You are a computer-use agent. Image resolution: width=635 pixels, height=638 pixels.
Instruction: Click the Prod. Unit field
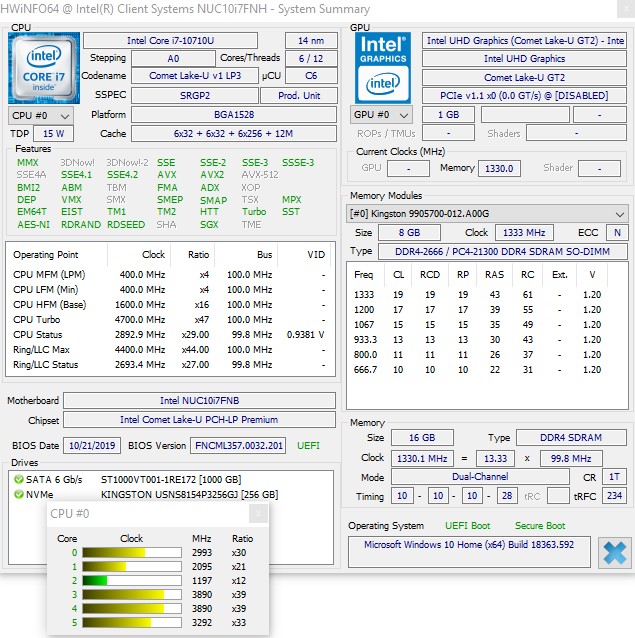pyautogui.click(x=299, y=96)
